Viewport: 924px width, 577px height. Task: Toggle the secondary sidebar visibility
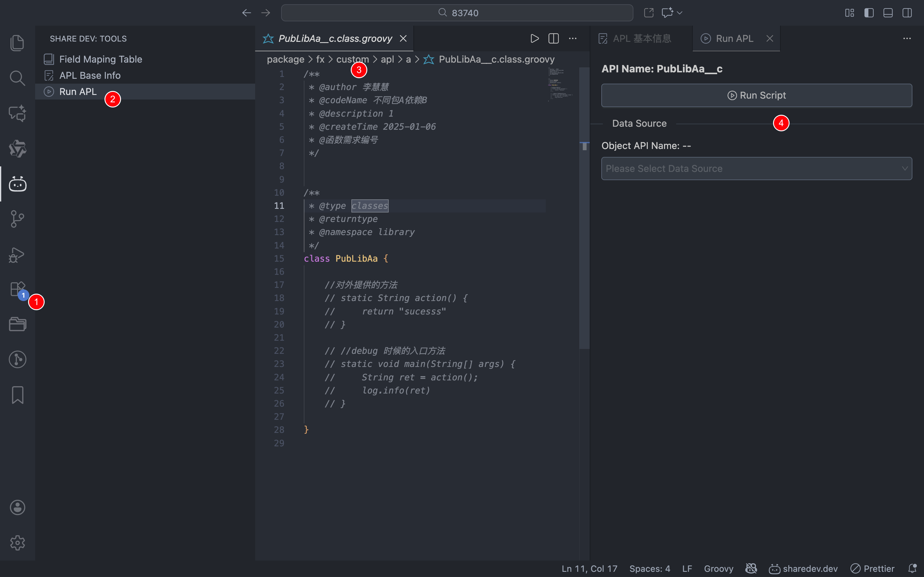pos(907,13)
